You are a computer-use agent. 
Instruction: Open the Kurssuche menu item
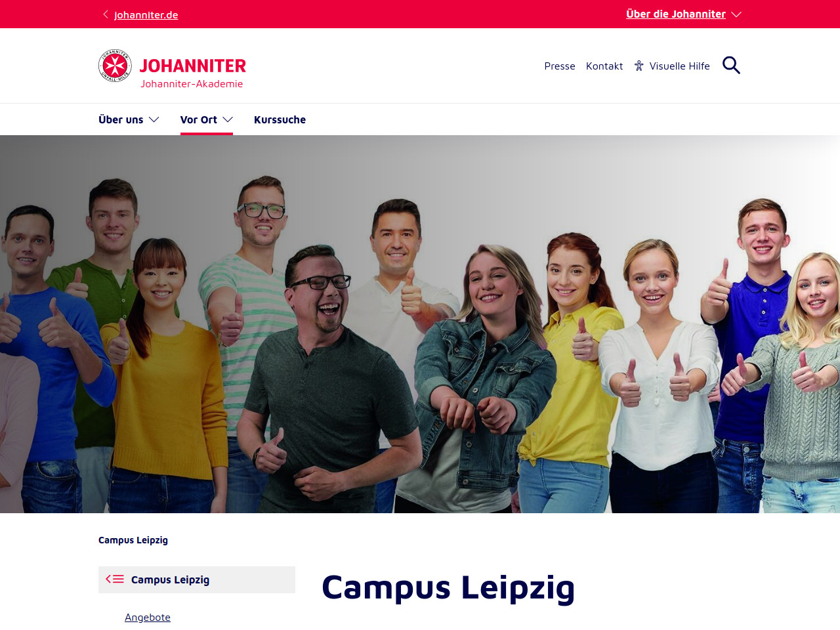pyautogui.click(x=280, y=119)
